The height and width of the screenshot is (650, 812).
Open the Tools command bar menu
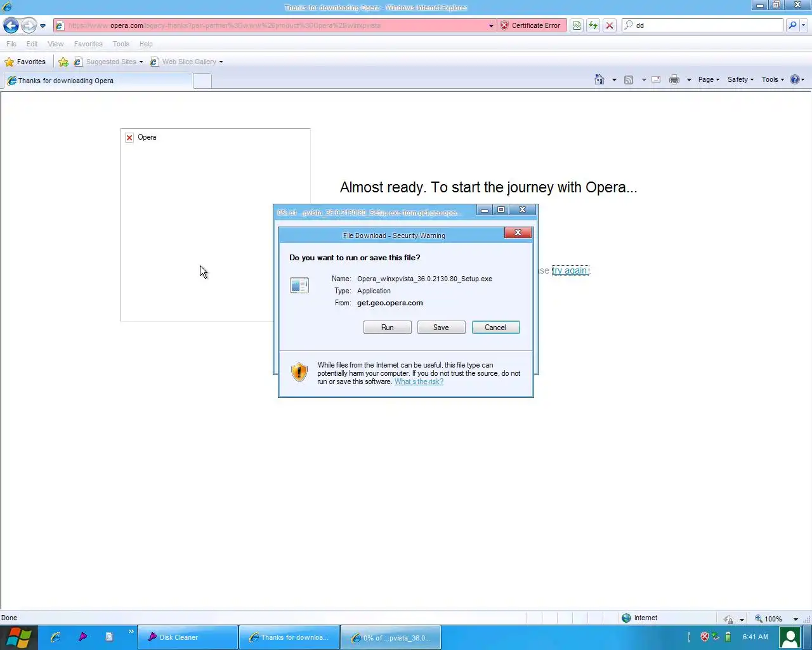tap(773, 79)
